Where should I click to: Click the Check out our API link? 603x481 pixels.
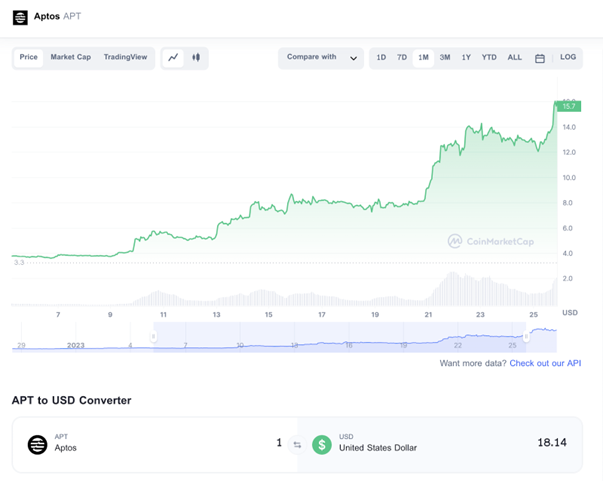[544, 363]
